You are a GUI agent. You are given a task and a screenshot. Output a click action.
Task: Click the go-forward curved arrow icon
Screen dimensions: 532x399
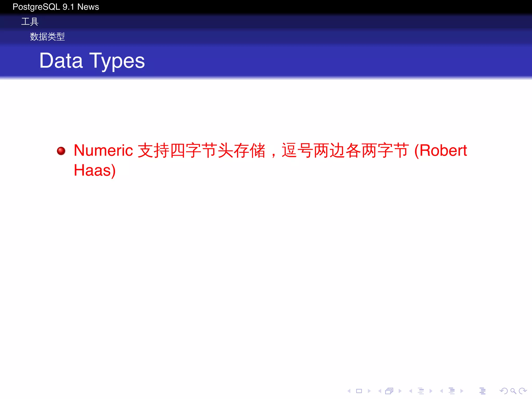click(523, 391)
